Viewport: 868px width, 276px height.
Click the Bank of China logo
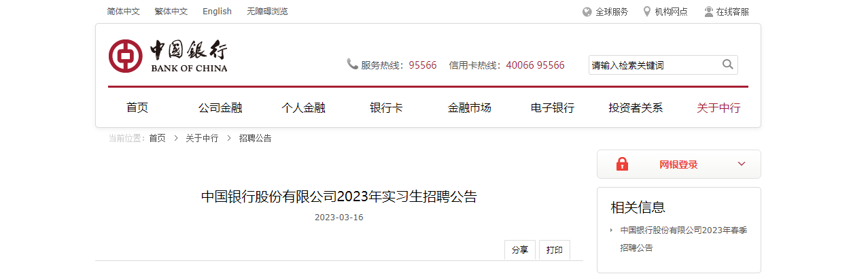[x=168, y=56]
